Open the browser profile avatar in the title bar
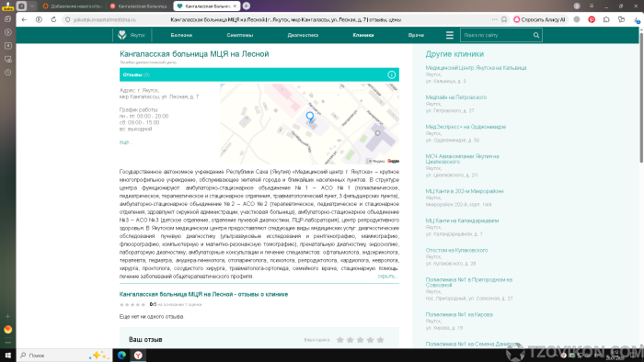Image resolution: width=644 pixels, height=362 pixels. [x=577, y=6]
